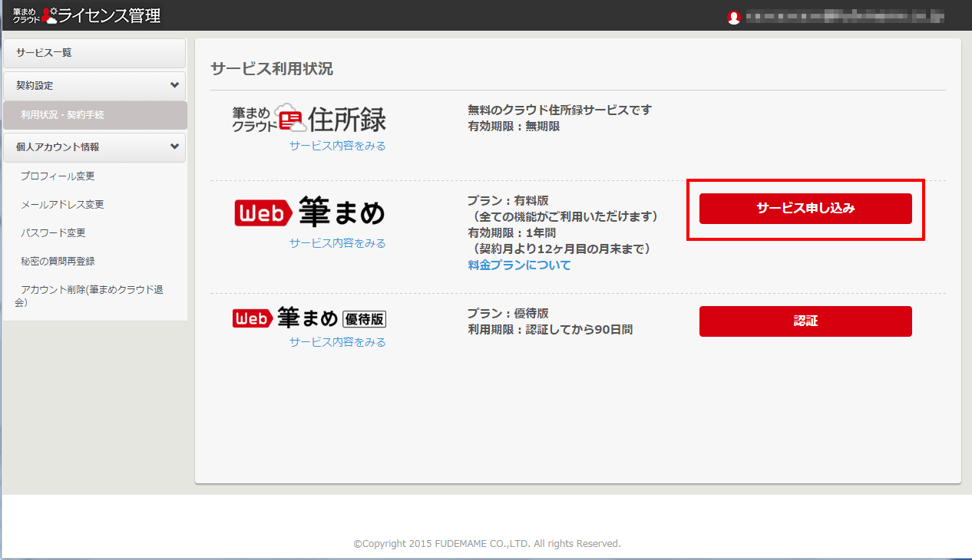Click the text 利用期限：認証してから90日間
Screen dimensions: 972x560
(550, 330)
